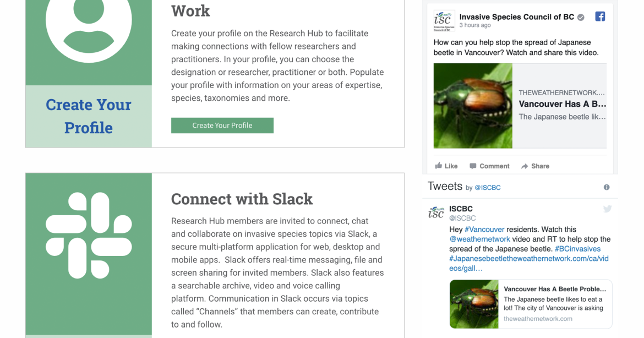Click the Vancouver Has A B... headline
The width and height of the screenshot is (644, 338).
(x=562, y=103)
